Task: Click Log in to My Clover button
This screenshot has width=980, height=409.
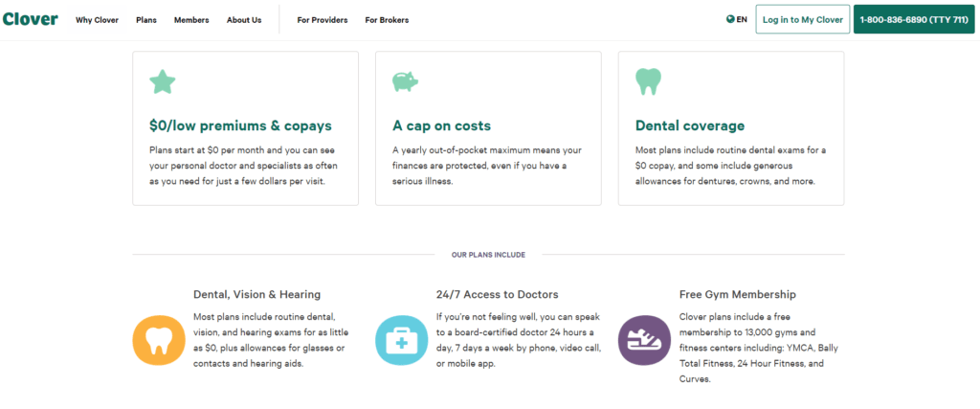Action: pos(803,19)
